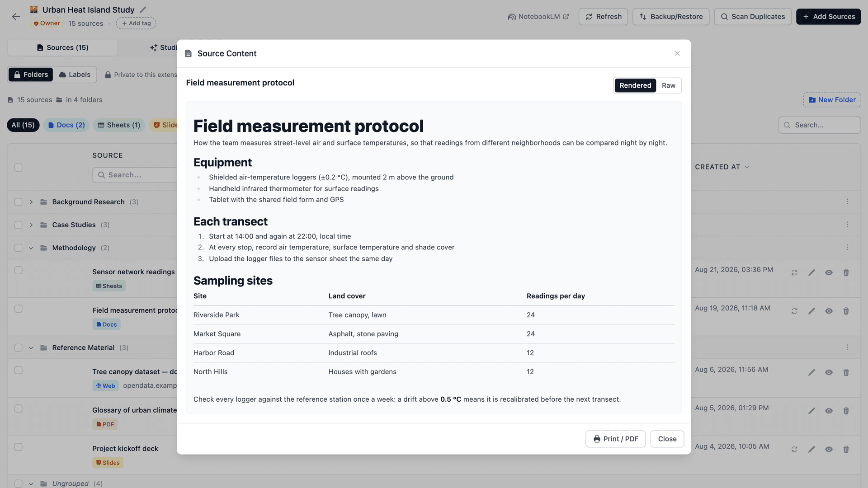Close the Source Content dialog with X

click(x=677, y=53)
